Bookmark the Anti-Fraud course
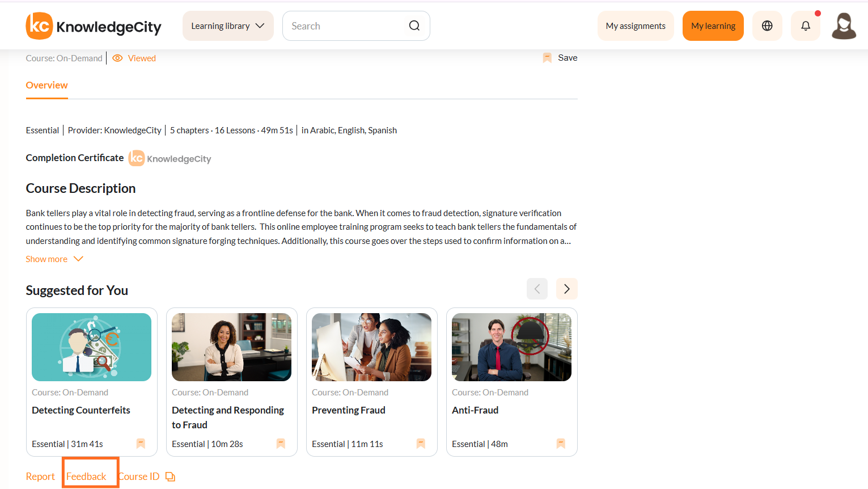The image size is (868, 489). pos(561,444)
